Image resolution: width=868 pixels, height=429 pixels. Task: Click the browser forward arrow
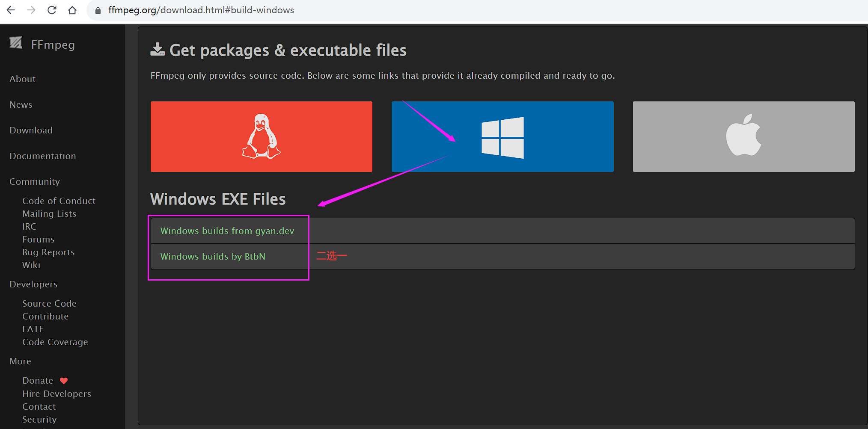pos(31,10)
